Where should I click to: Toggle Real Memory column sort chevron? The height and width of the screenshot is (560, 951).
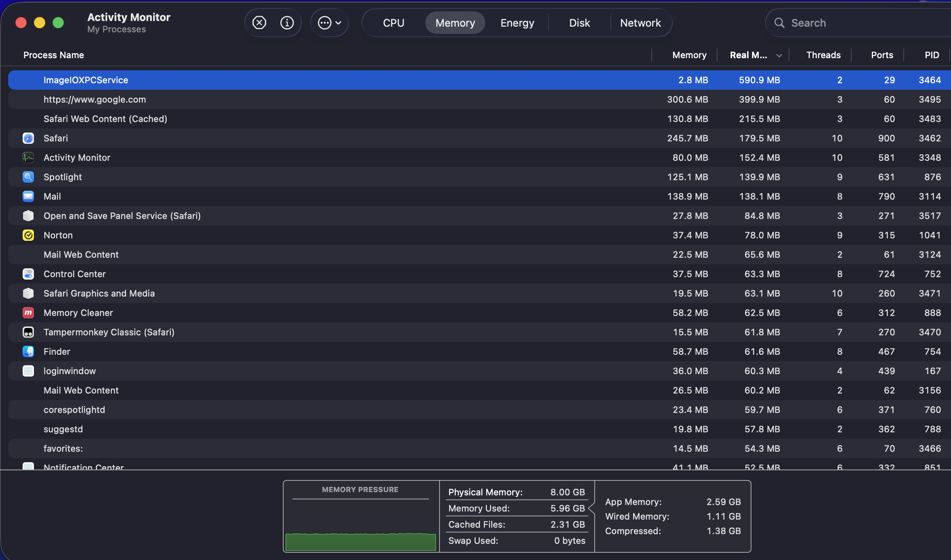[779, 55]
